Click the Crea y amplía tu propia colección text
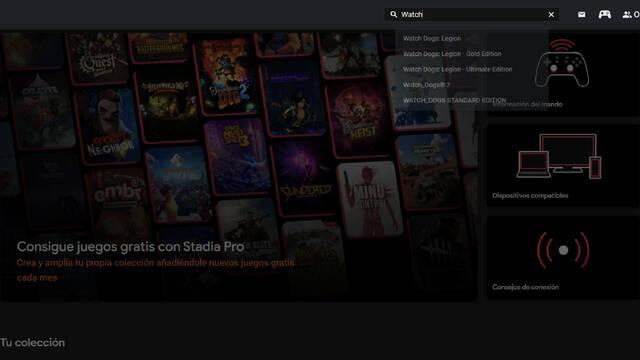The height and width of the screenshot is (360, 640). point(155,270)
